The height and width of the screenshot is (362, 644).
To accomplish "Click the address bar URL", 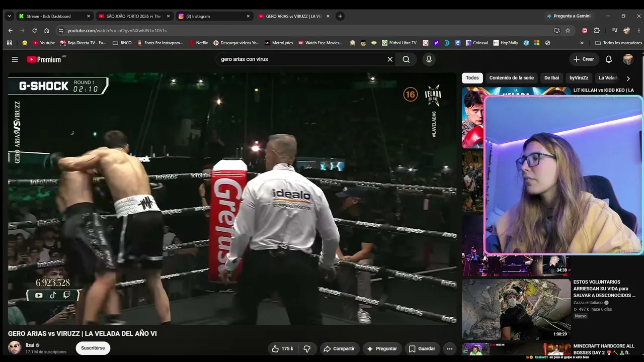I will pyautogui.click(x=117, y=30).
